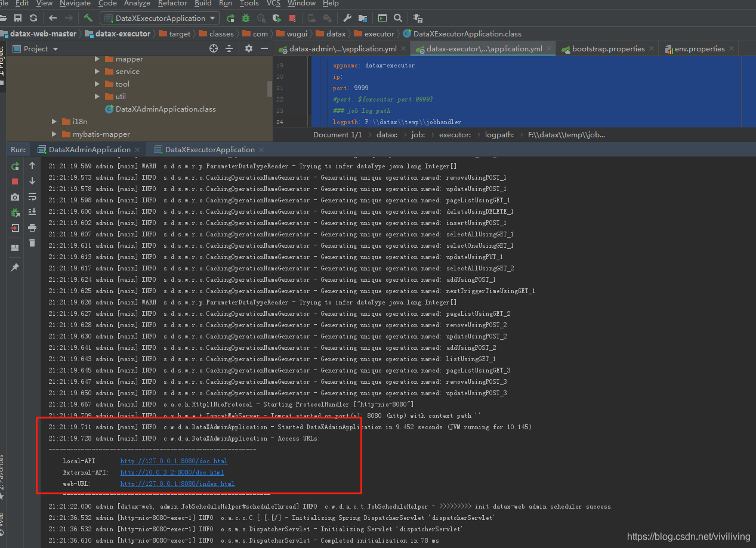Clear all console output with trash icon

point(32,243)
